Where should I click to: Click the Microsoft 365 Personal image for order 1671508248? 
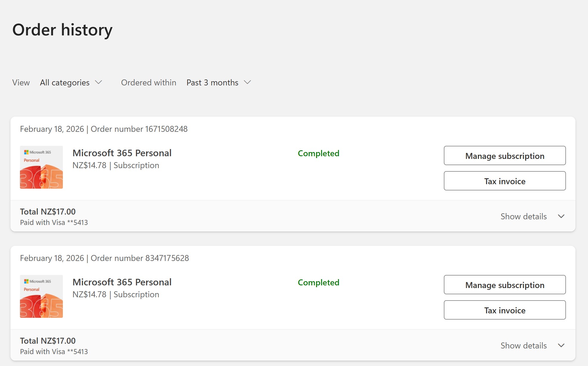tap(41, 167)
